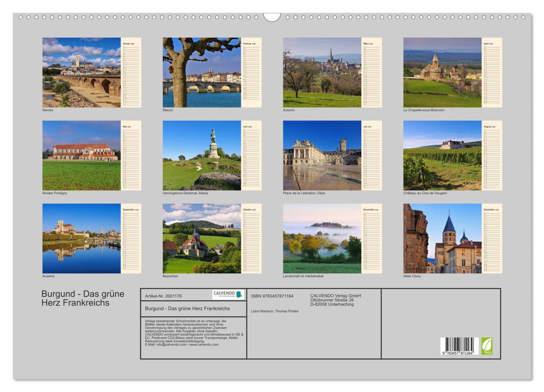Select the Bazoches village church photo
This screenshot has width=544, height=392.
(202, 238)
